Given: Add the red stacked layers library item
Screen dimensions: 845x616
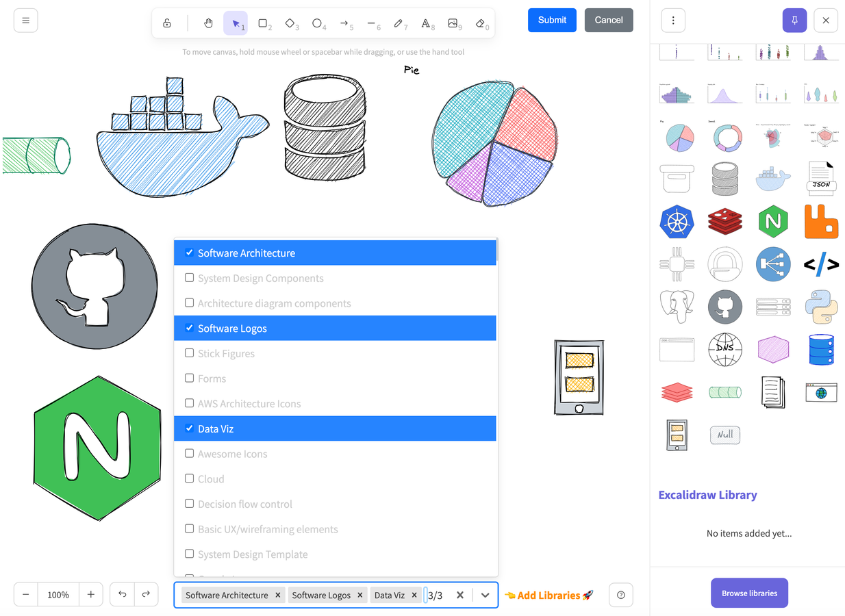Looking at the screenshot, I should coord(677,392).
